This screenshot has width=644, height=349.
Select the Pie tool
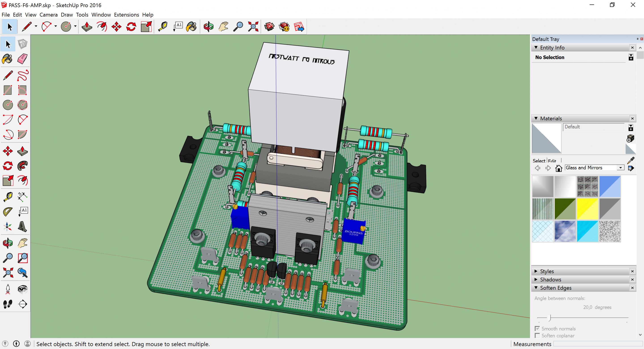[23, 134]
